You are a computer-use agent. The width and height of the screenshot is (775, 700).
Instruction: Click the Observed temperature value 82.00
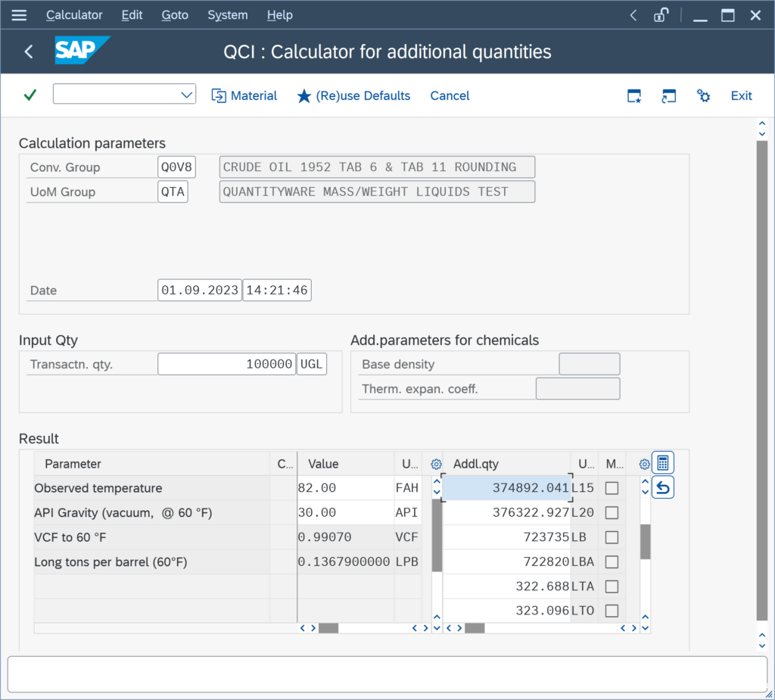pyautogui.click(x=345, y=488)
